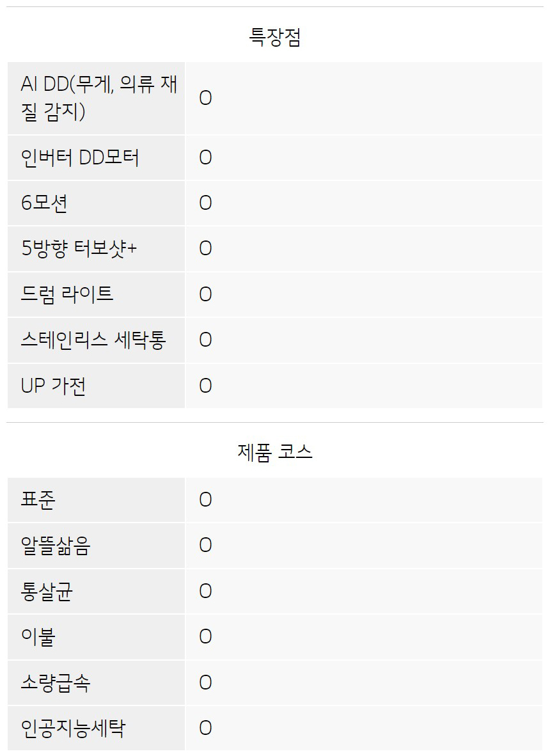Select the 인공지능세탁 course label
The image size is (550, 756).
(74, 728)
